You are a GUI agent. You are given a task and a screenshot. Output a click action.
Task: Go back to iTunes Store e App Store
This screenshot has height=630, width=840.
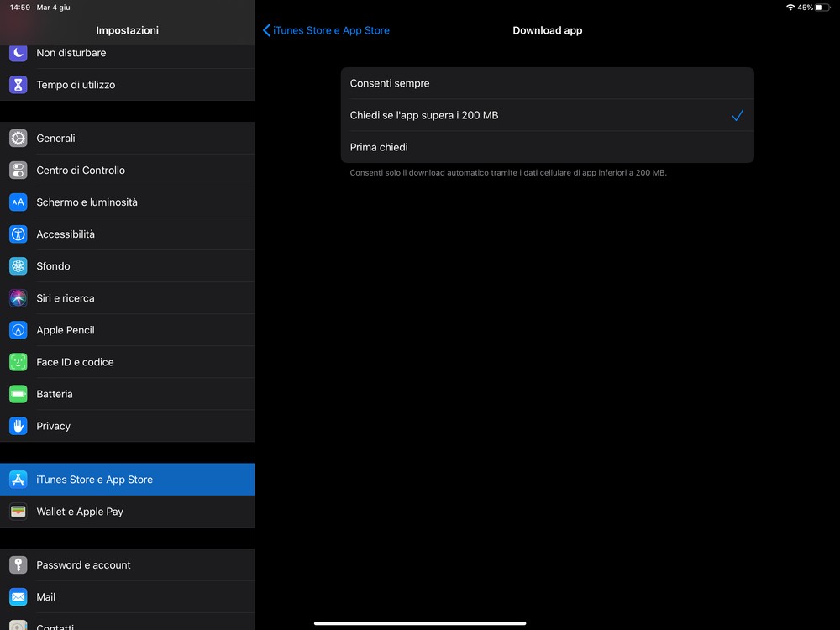click(x=326, y=30)
